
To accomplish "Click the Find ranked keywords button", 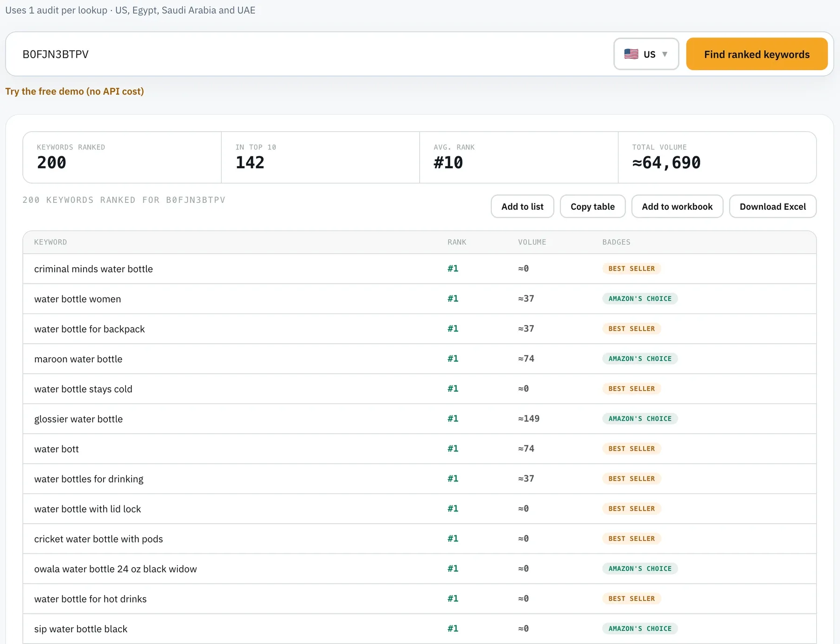I will [x=756, y=54].
